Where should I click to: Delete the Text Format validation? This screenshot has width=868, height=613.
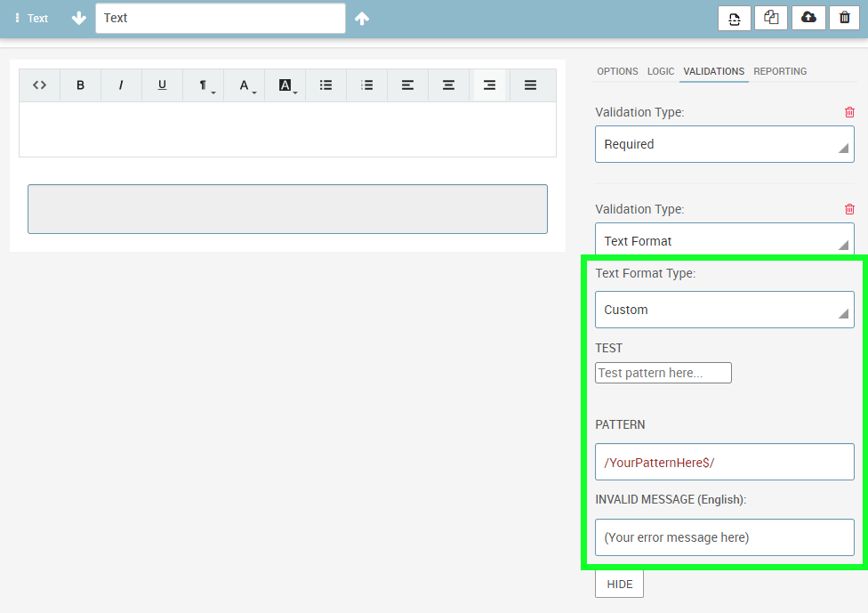coord(849,209)
